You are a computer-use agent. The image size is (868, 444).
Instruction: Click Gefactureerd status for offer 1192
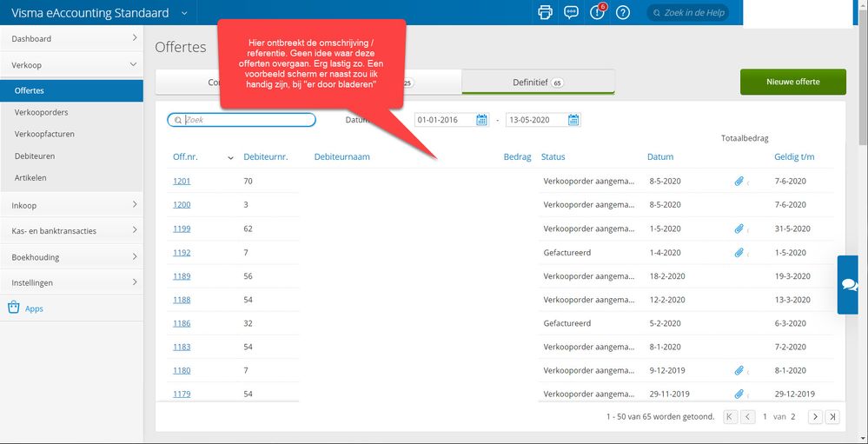tap(567, 253)
